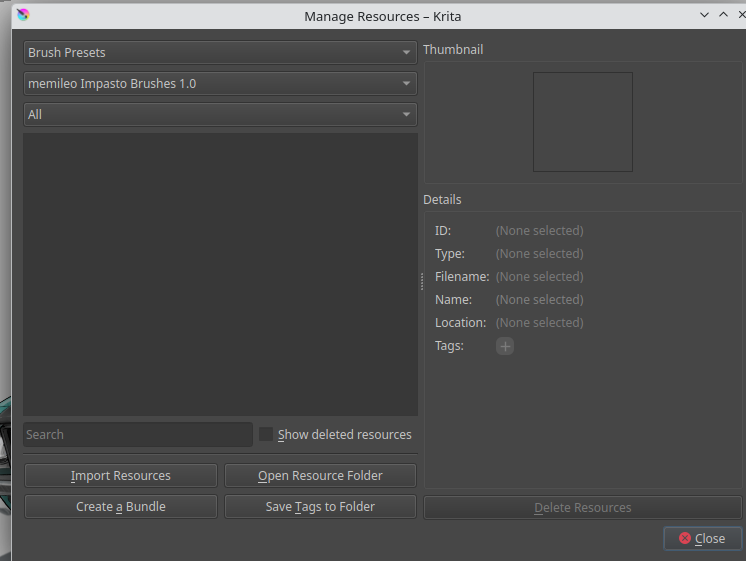746x561 pixels.
Task: Click inside the empty resource list area
Action: 220,274
